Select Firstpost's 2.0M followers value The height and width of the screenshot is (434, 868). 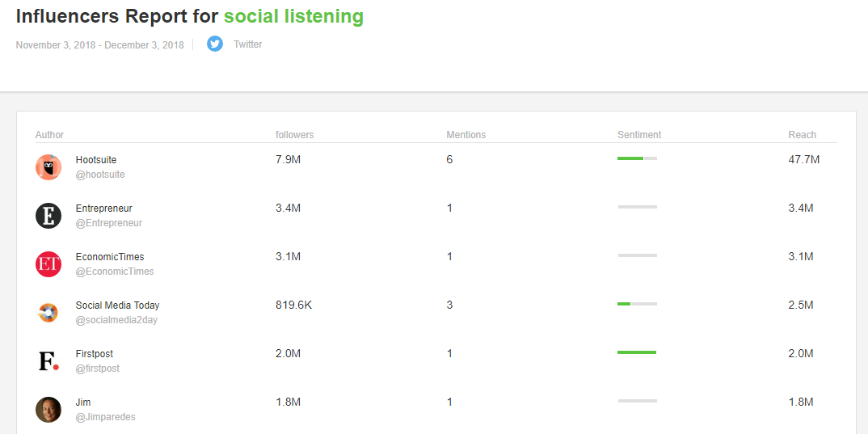pos(288,354)
